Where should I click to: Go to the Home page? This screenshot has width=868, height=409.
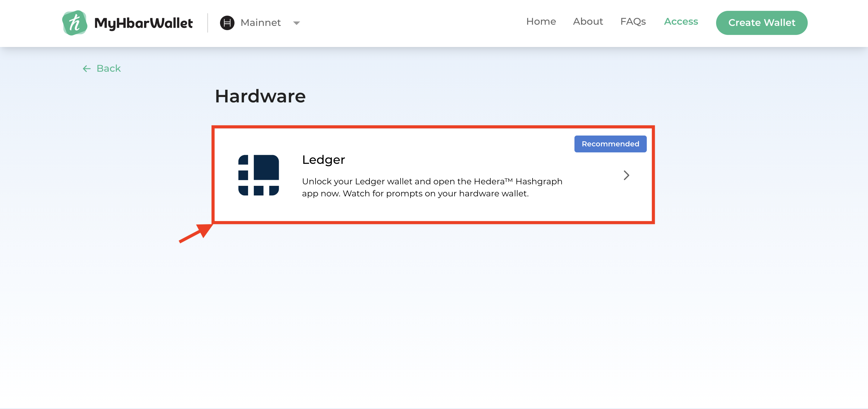point(541,22)
